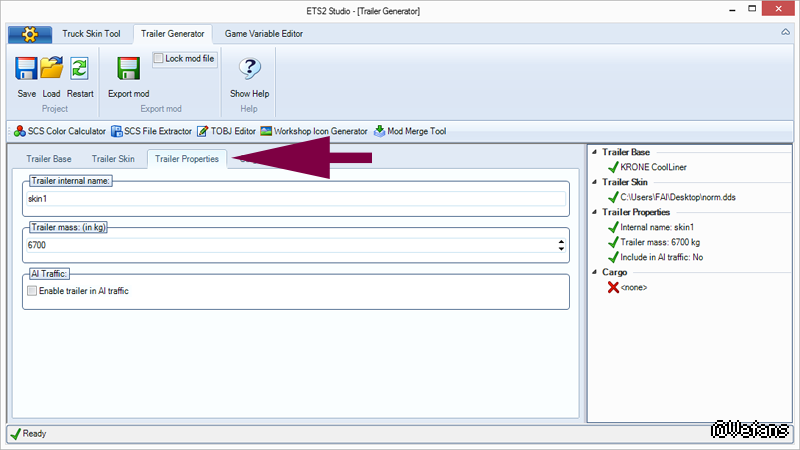Click the Export mod icon
Image resolution: width=800 pixels, height=450 pixels.
(129, 69)
